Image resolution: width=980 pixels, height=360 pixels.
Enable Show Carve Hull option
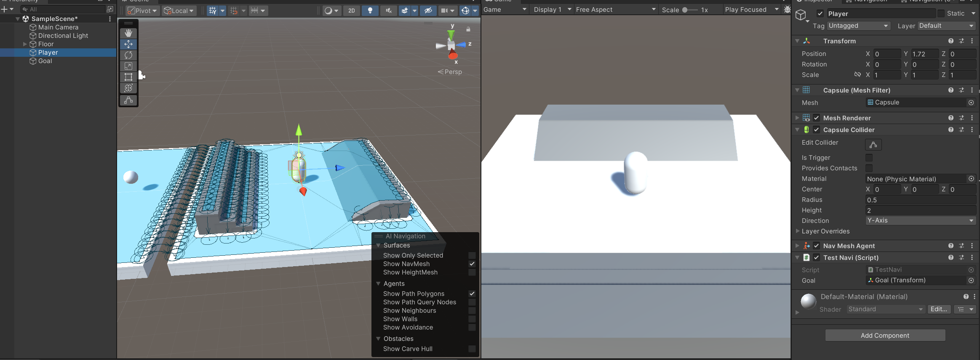point(472,349)
